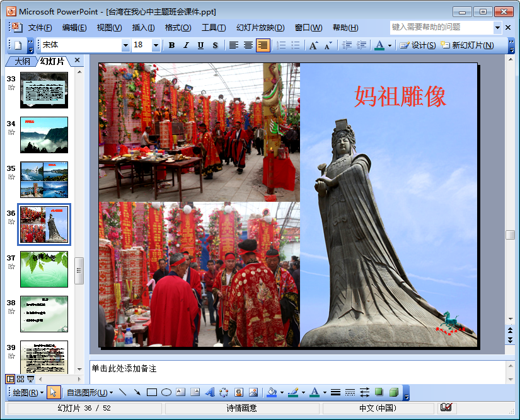Switch to the Outline tab
Viewport: 520px width, 420px height.
22,61
